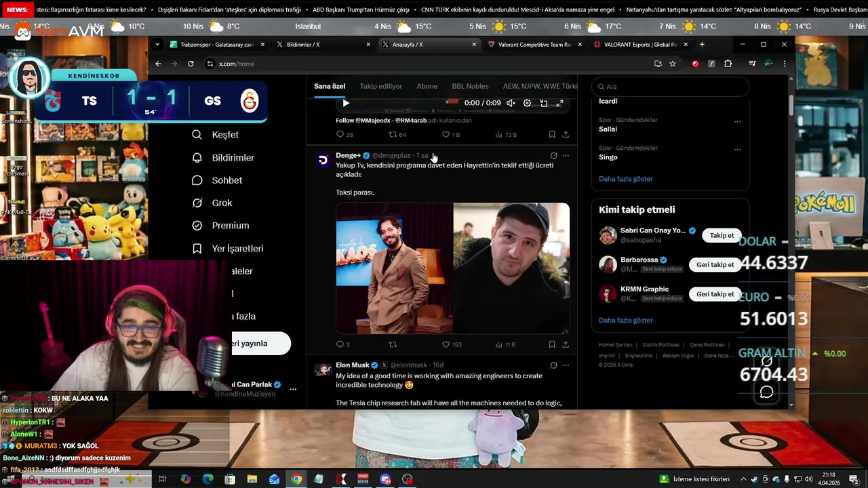Bookmark the Denge+ post
The height and width of the screenshot is (488, 868).
pyautogui.click(x=552, y=344)
